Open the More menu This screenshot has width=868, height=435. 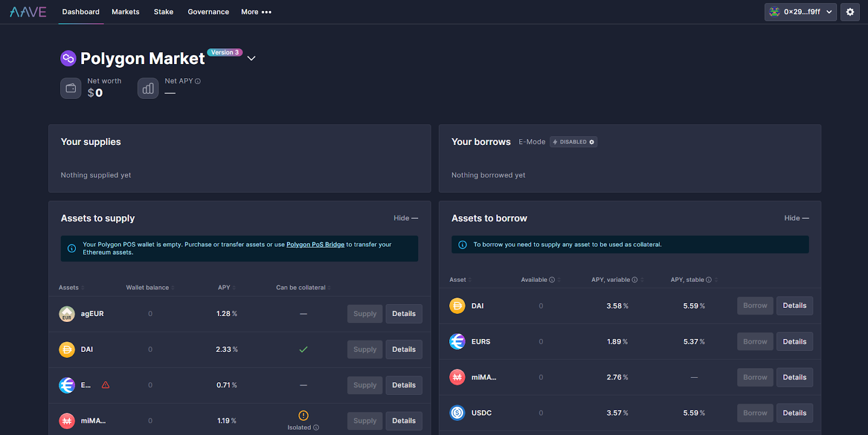tap(256, 12)
